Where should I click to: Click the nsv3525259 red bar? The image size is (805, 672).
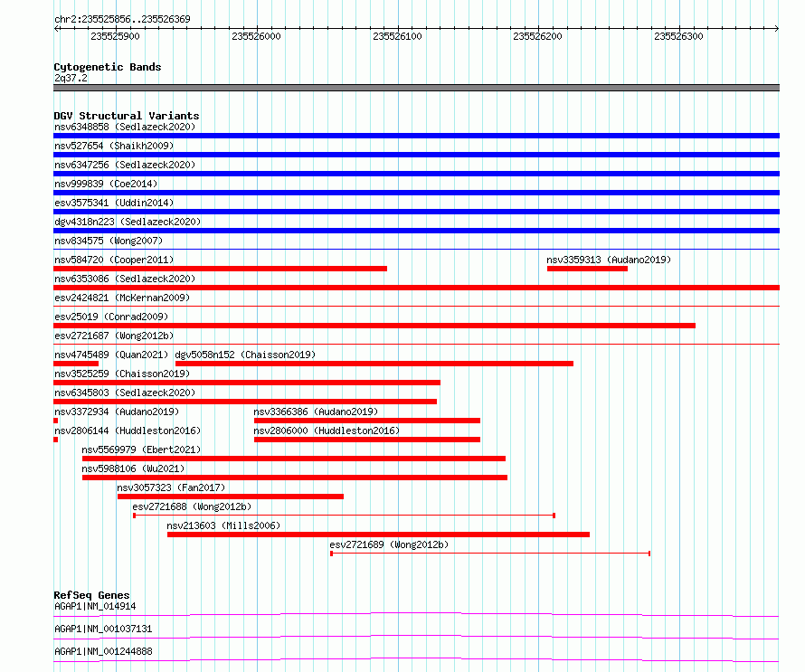click(247, 383)
